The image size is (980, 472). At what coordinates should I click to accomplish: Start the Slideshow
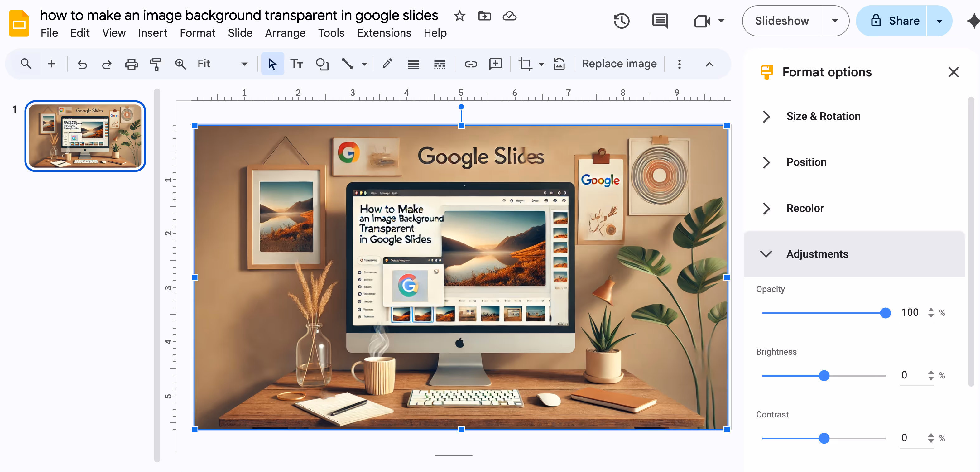(x=781, y=21)
